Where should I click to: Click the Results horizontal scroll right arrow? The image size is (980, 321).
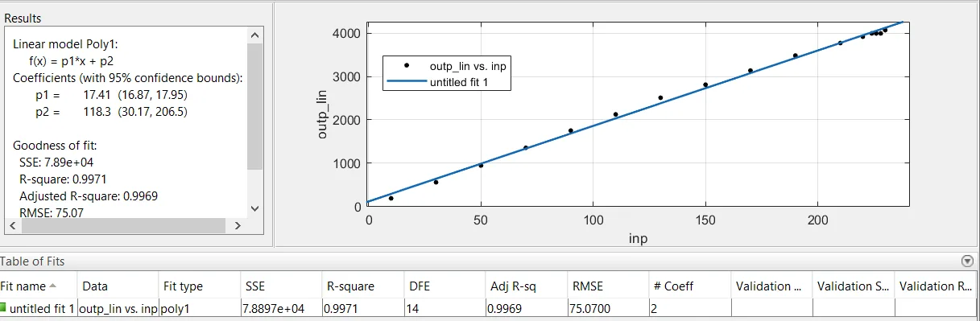pos(238,225)
